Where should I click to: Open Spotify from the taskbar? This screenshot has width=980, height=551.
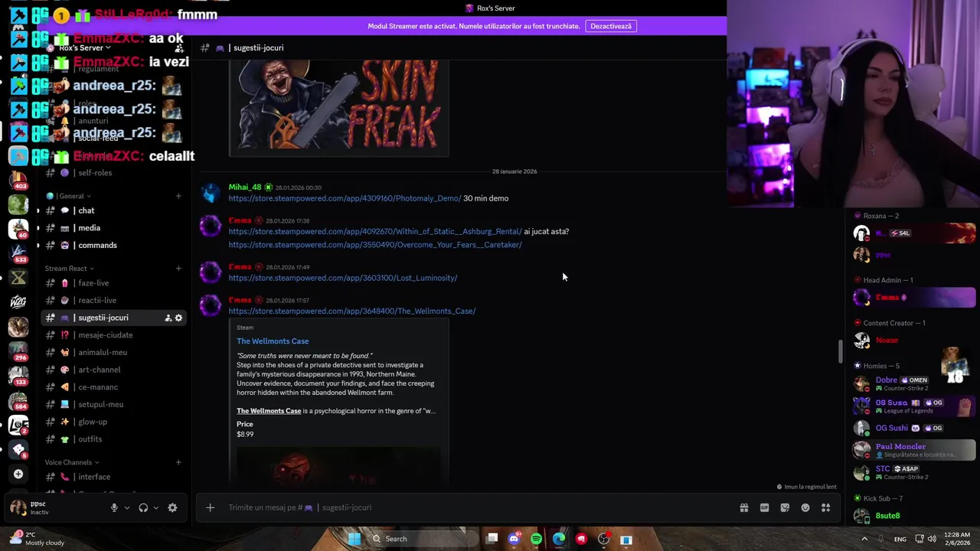[x=536, y=539]
